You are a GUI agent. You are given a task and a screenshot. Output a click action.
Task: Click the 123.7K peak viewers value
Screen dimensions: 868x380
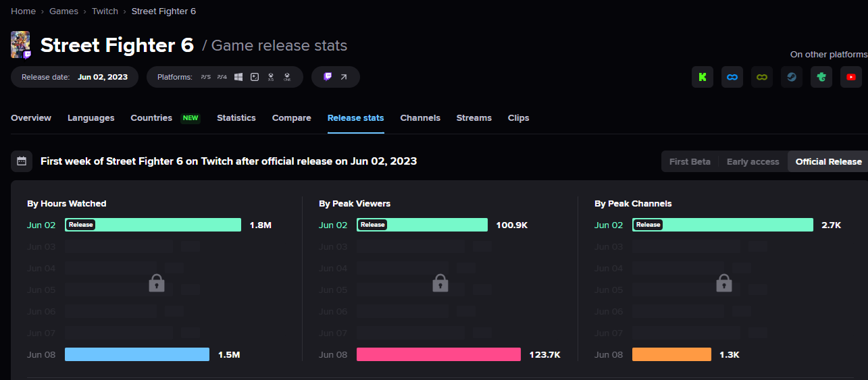pyautogui.click(x=544, y=354)
